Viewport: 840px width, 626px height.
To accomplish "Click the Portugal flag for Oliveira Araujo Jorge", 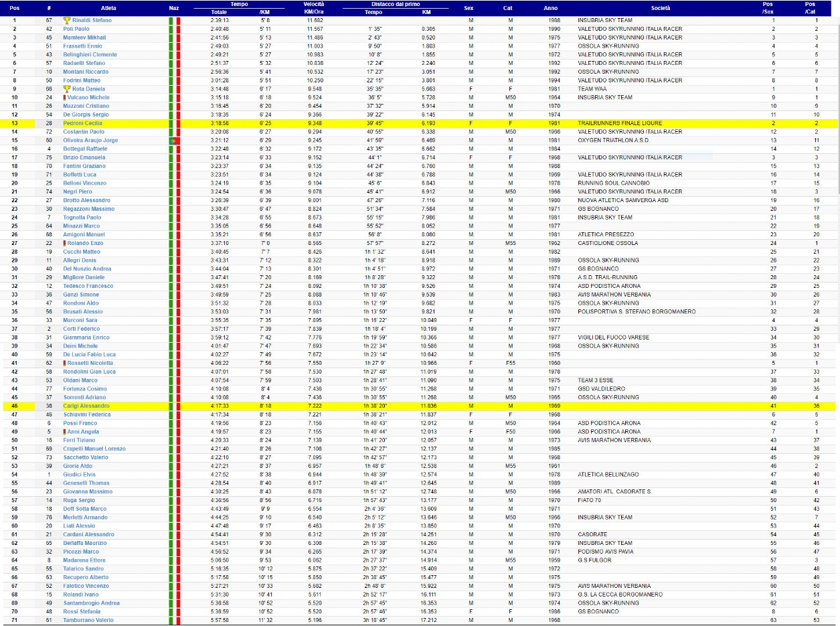I will 174,140.
